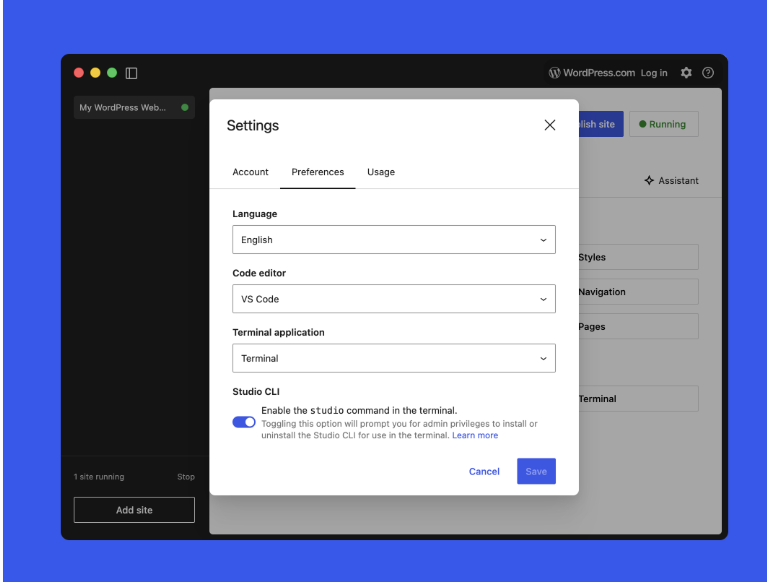The image size is (767, 582).
Task: Click the yellow macOS minimize button
Action: (x=96, y=73)
